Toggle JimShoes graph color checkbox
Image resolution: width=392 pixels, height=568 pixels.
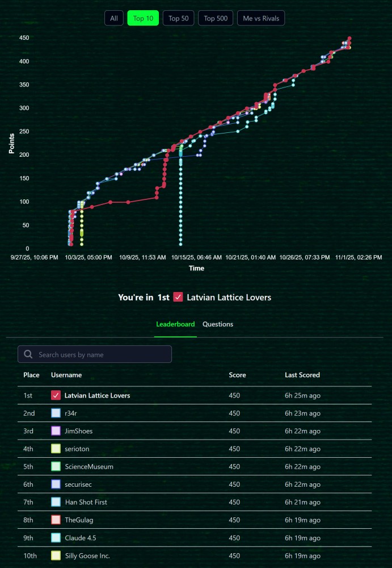[x=56, y=431]
